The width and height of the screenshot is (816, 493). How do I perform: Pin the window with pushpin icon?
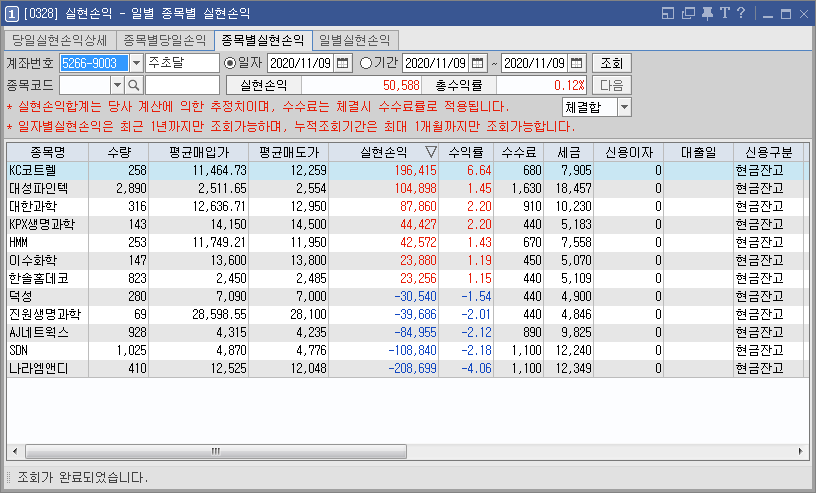tap(707, 14)
